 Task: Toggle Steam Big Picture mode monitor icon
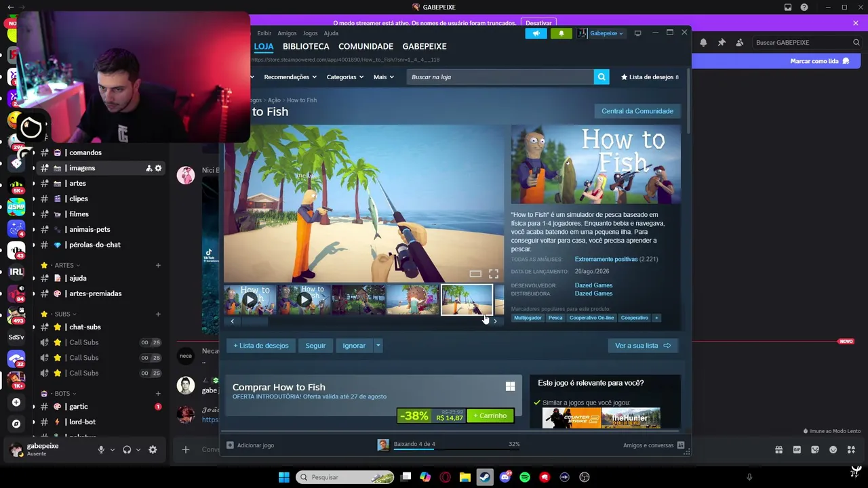click(x=637, y=33)
